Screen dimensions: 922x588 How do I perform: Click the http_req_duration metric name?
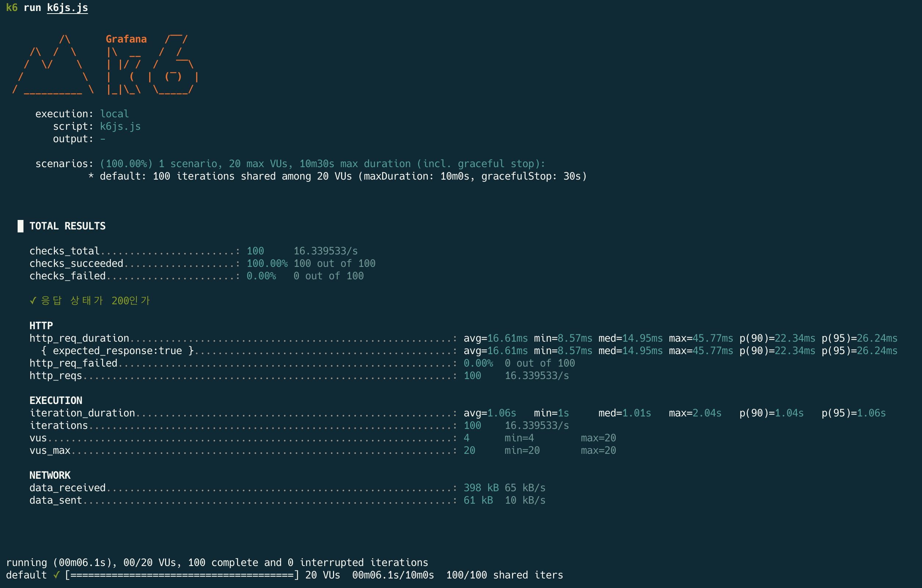click(x=79, y=338)
